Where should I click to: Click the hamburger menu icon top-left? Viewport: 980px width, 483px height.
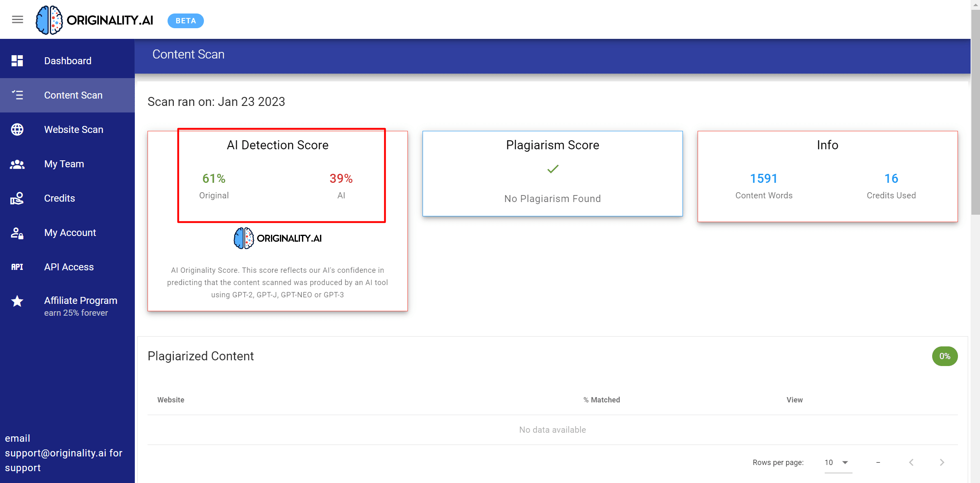(x=18, y=19)
